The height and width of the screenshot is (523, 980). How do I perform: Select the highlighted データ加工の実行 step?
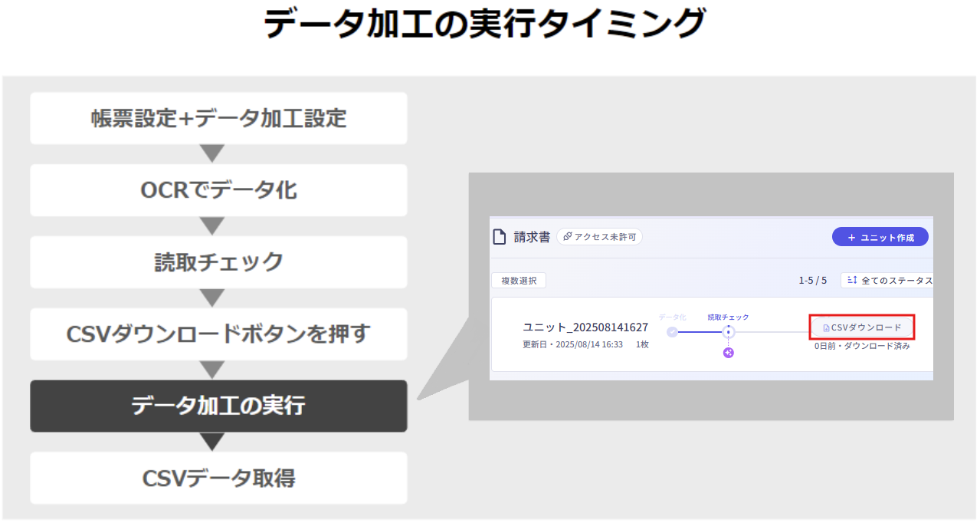click(x=218, y=406)
